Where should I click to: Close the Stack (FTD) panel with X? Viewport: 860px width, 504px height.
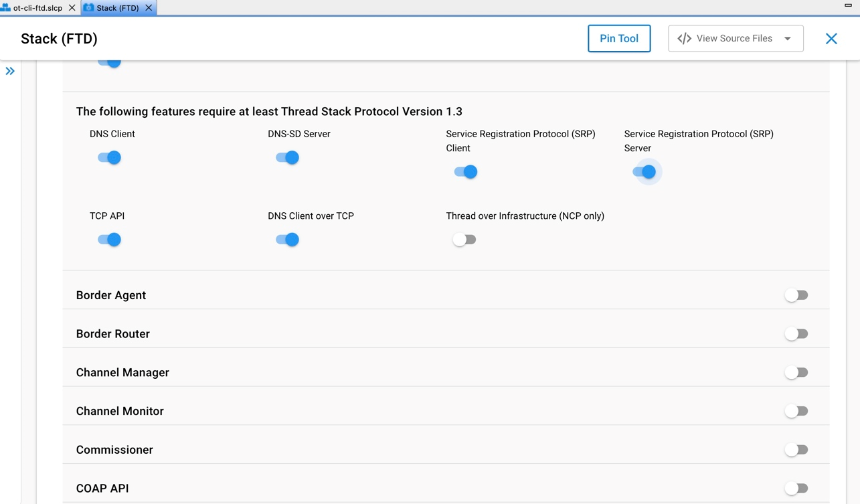[831, 39]
